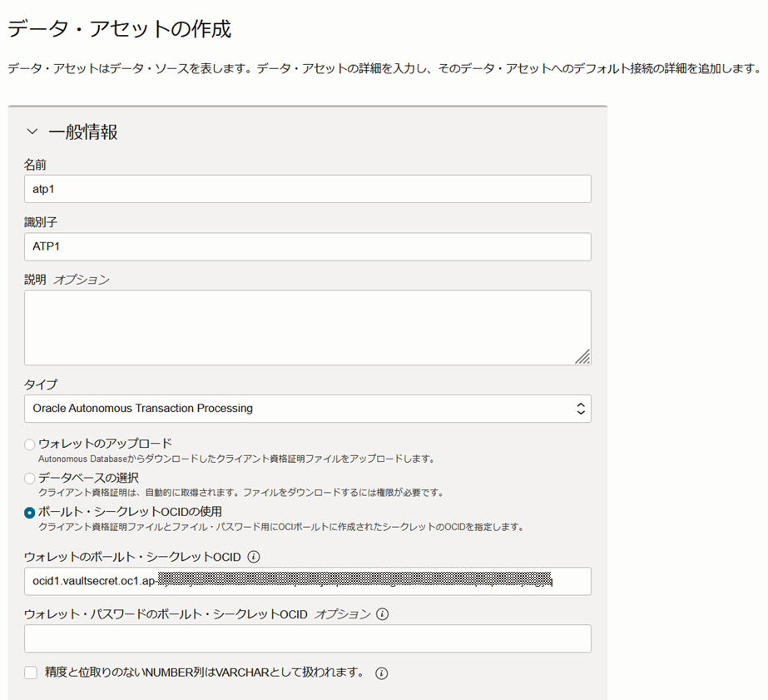This screenshot has width=768, height=700.
Task: Click the 識別子 field containing ATP1
Action: (308, 246)
